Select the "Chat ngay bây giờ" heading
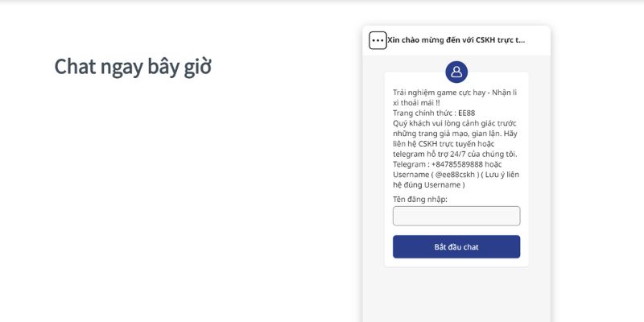This screenshot has height=322, width=644. (133, 67)
